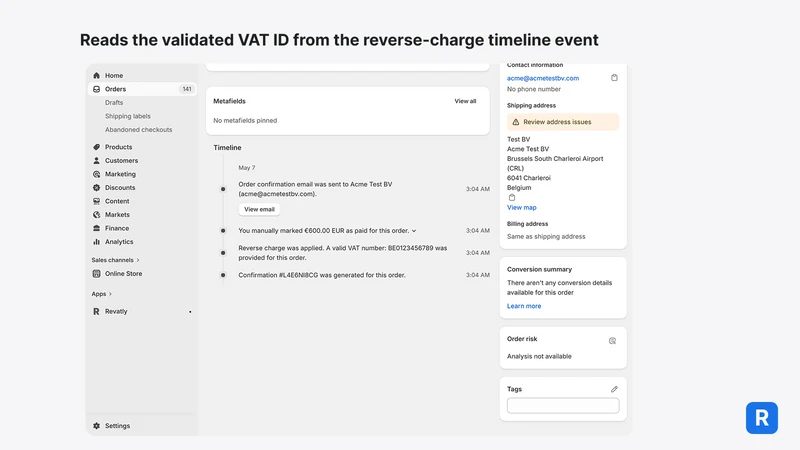Click the Review address issues banner
This screenshot has height=450, width=800.
tap(563, 122)
